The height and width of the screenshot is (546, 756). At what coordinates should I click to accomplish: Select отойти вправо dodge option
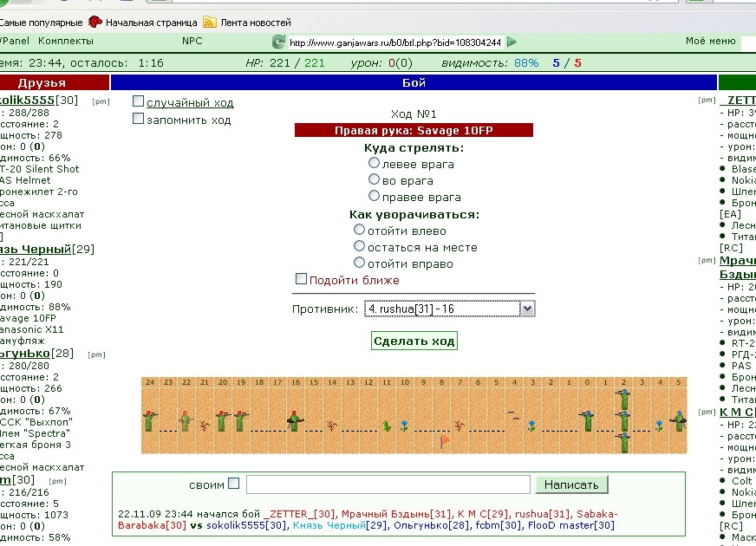359,262
